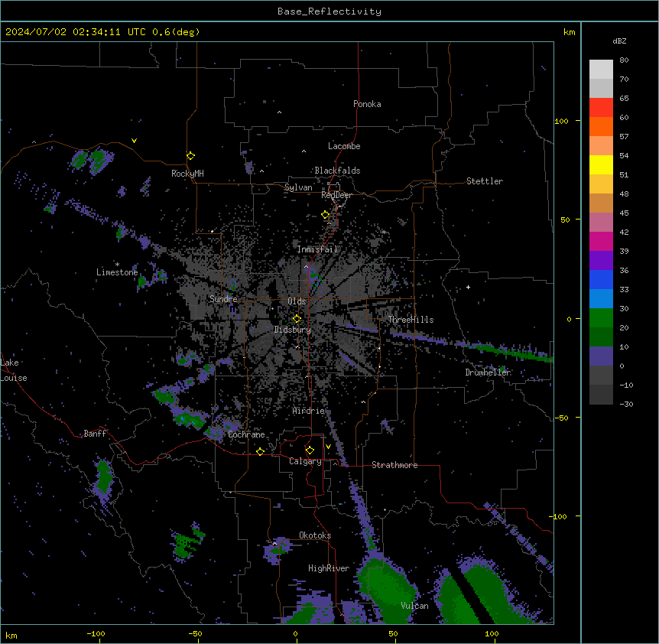Click the white caret marker west of Okotoks

point(274,544)
